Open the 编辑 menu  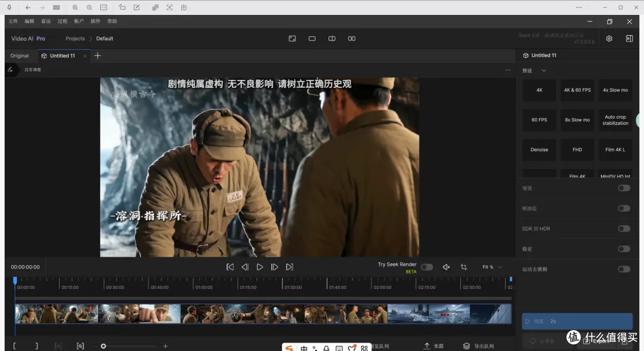[30, 21]
